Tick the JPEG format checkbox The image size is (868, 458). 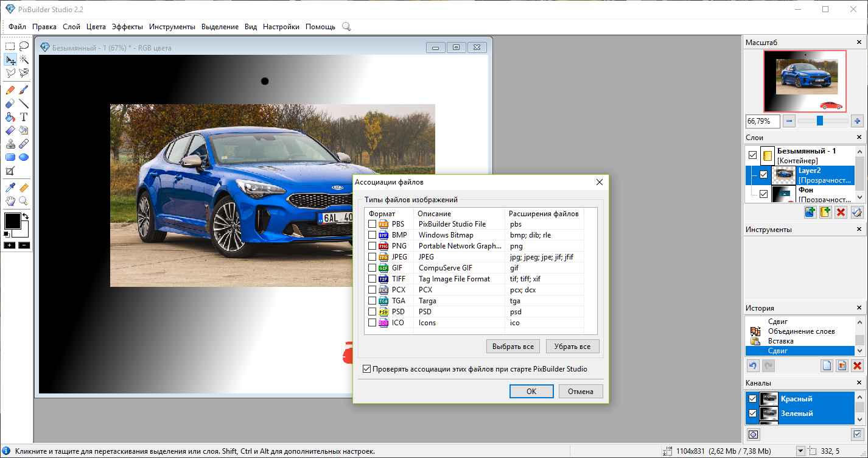(372, 257)
